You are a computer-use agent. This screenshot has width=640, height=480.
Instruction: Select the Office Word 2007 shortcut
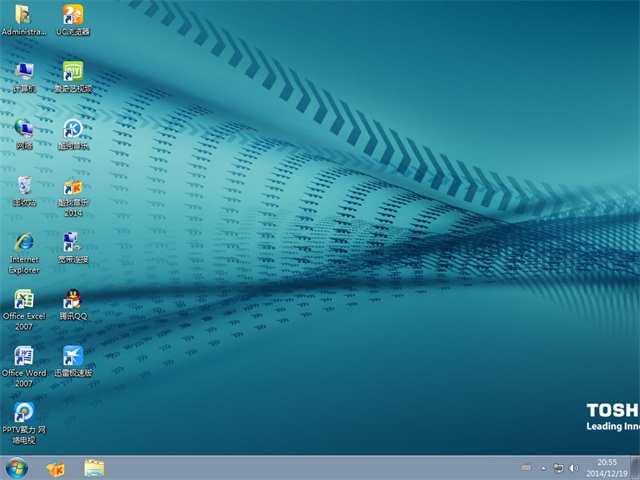[x=24, y=360]
